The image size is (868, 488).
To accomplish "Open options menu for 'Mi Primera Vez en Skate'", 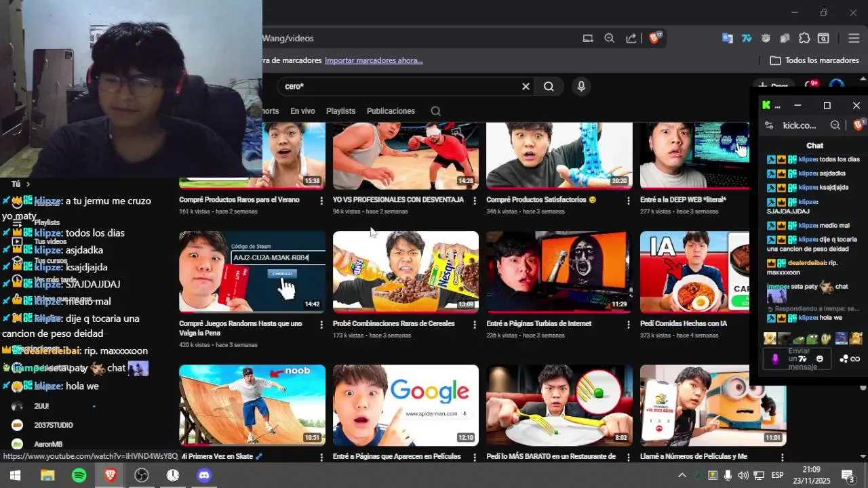I will pos(321,457).
